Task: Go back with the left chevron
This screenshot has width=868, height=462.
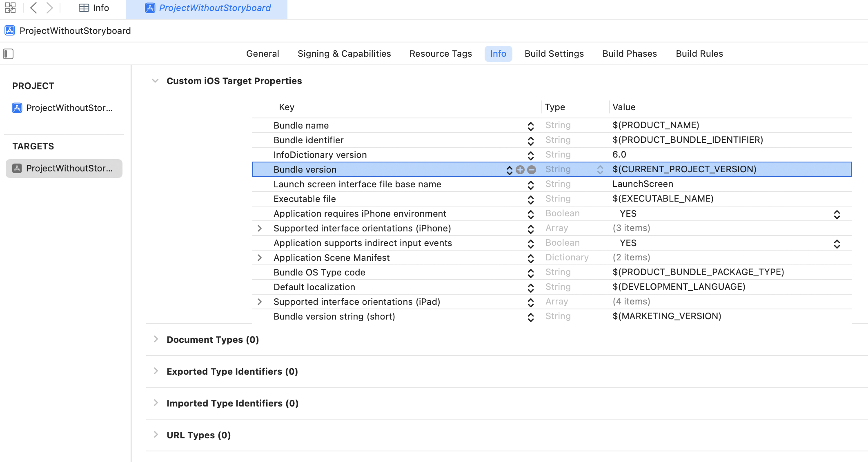Action: coord(34,8)
